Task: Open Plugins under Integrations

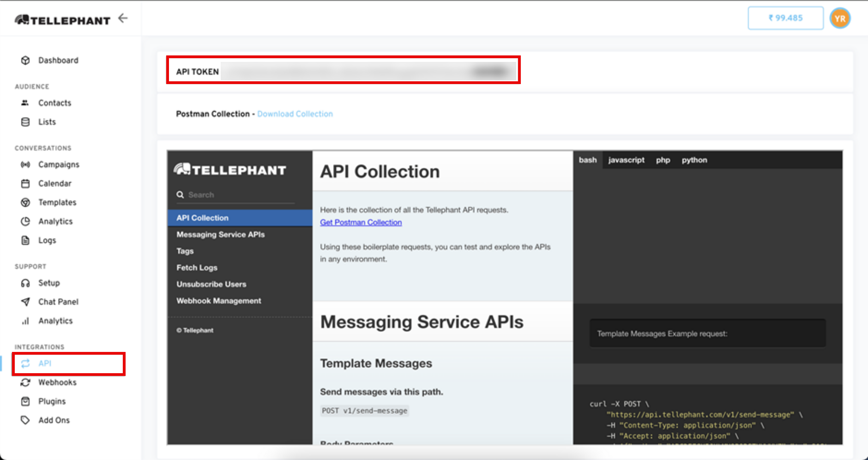Action: (52, 401)
